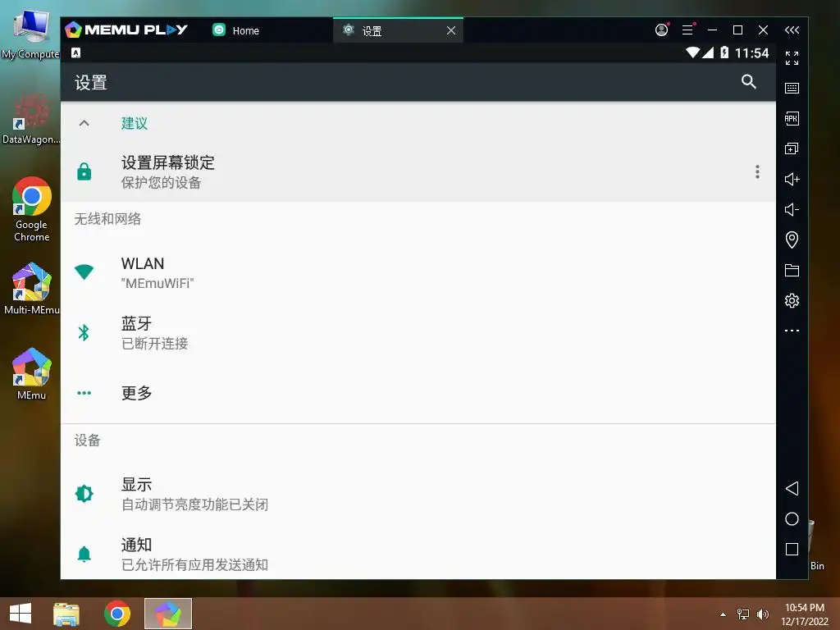Click the multi-window operations icon in sidebar
The height and width of the screenshot is (630, 840).
(x=792, y=148)
